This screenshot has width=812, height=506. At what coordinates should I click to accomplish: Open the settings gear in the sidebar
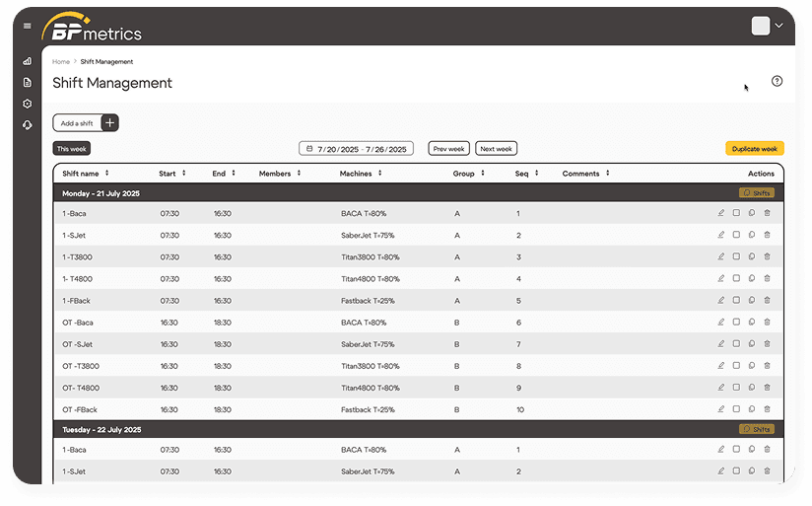28,104
